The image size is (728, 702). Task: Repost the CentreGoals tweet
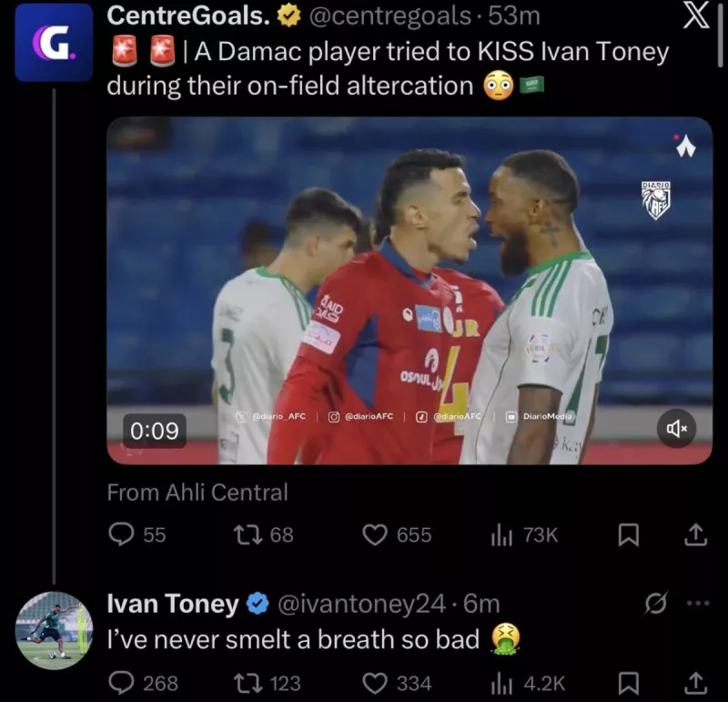click(x=250, y=534)
